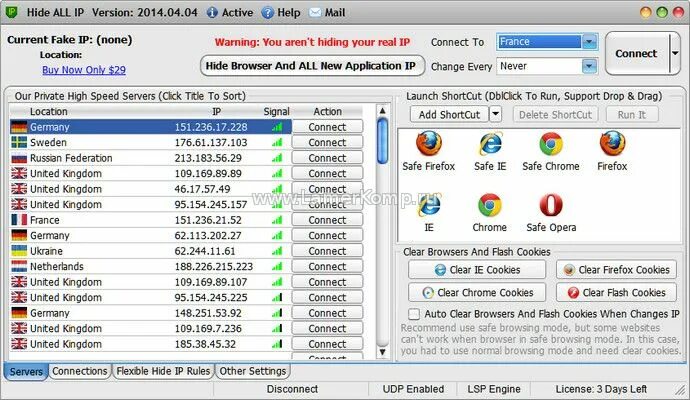Image resolution: width=690 pixels, height=400 pixels.
Task: Connect to France 151.236.21.52 server
Action: click(x=327, y=220)
